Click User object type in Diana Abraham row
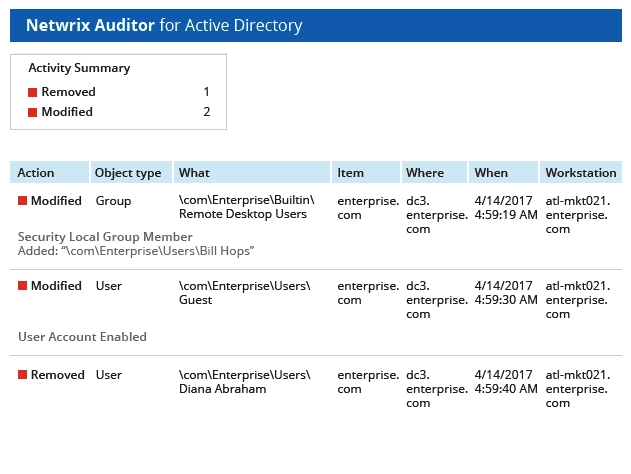The image size is (631, 474). point(109,375)
